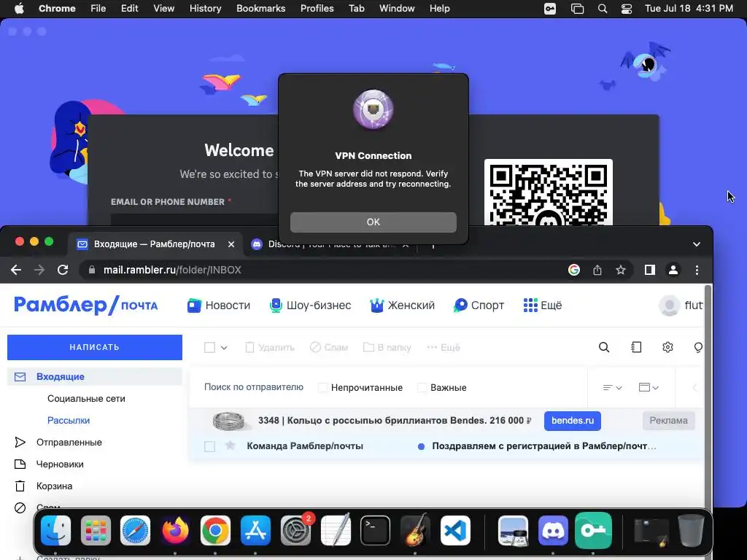
Task: Open the Profiles menu
Action: 317,9
